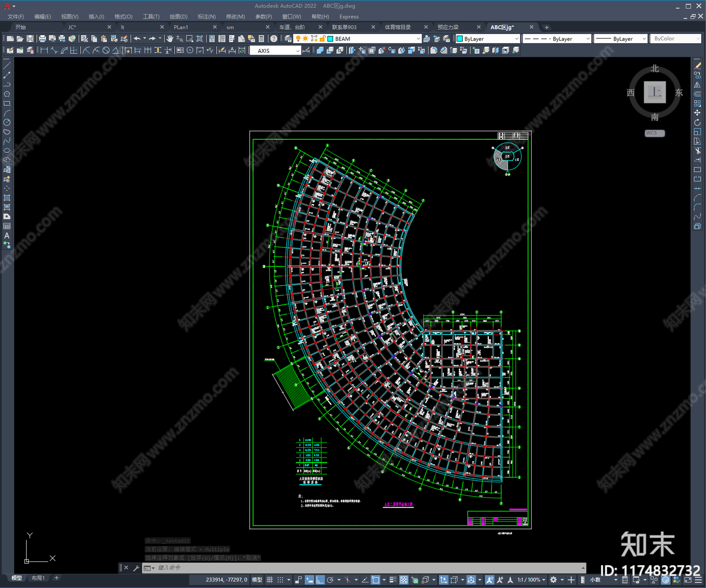Select the Hatch draw tool
The width and height of the screenshot is (706, 588).
tap(7, 198)
